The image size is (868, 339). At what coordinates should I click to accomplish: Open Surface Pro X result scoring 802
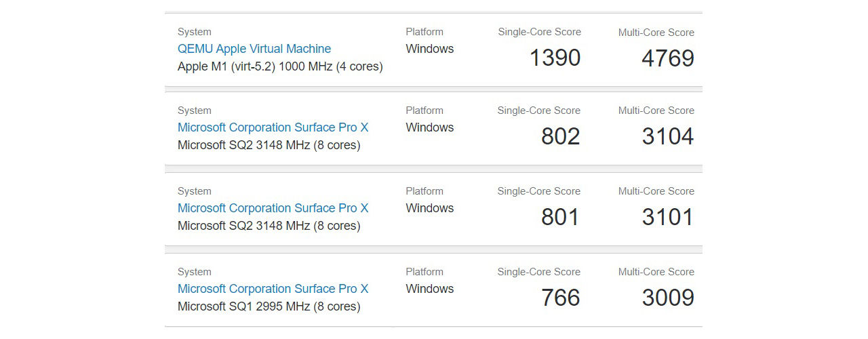click(273, 127)
